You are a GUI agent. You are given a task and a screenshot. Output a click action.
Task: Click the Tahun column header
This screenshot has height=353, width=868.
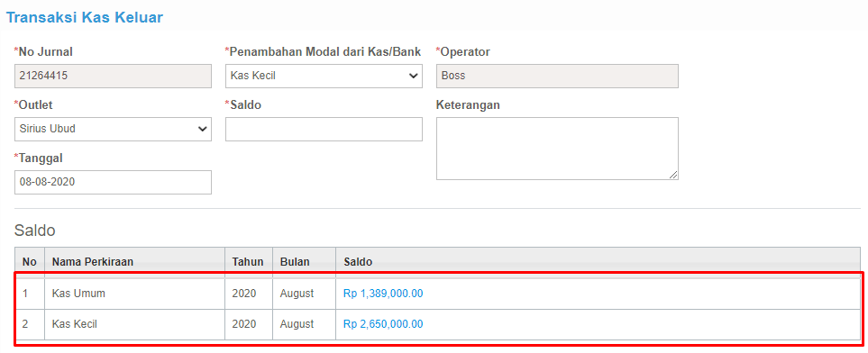[x=249, y=262]
